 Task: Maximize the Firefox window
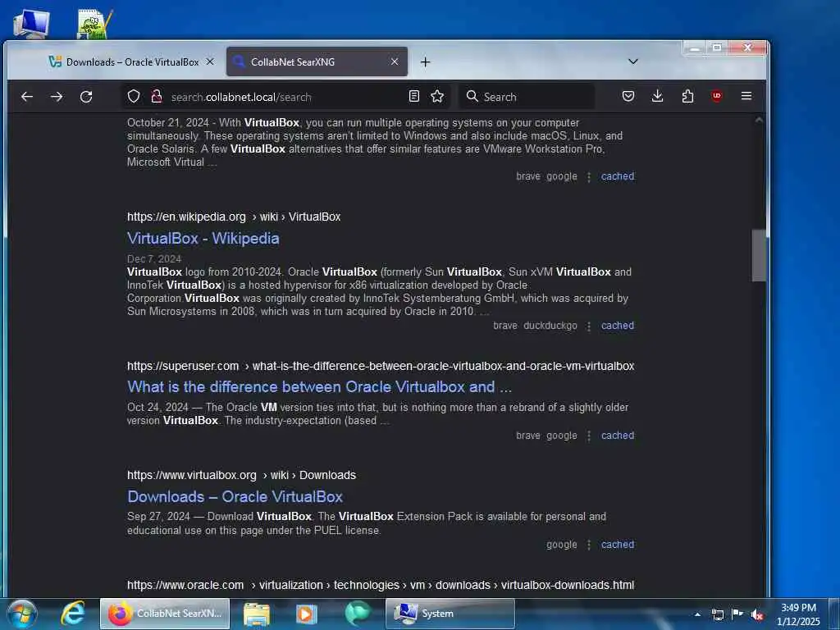[717, 48]
